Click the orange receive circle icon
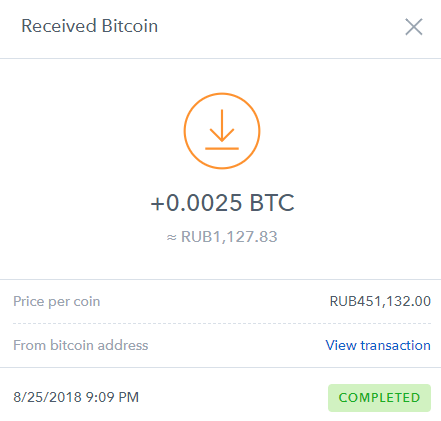The image size is (441, 421). coord(222,131)
